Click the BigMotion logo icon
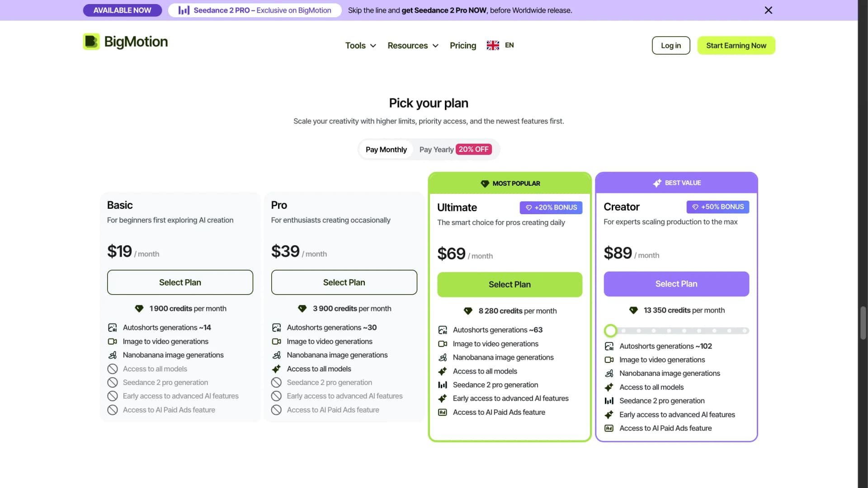 [91, 42]
